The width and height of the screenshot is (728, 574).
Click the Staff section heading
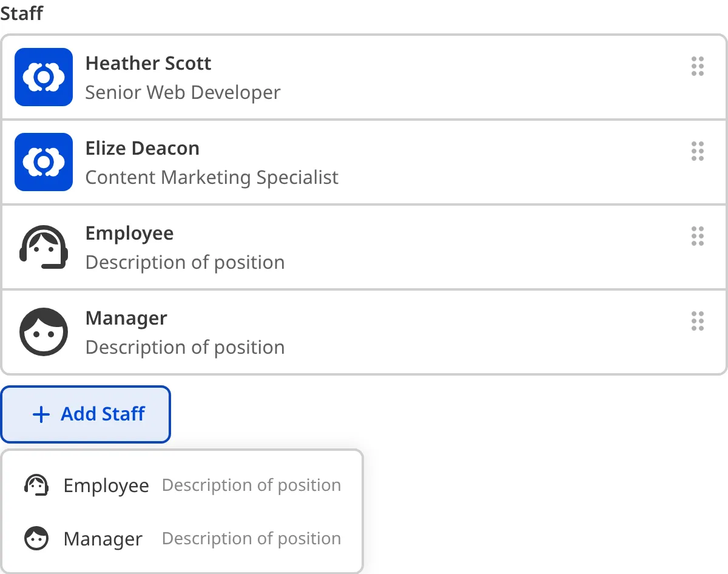click(x=21, y=13)
